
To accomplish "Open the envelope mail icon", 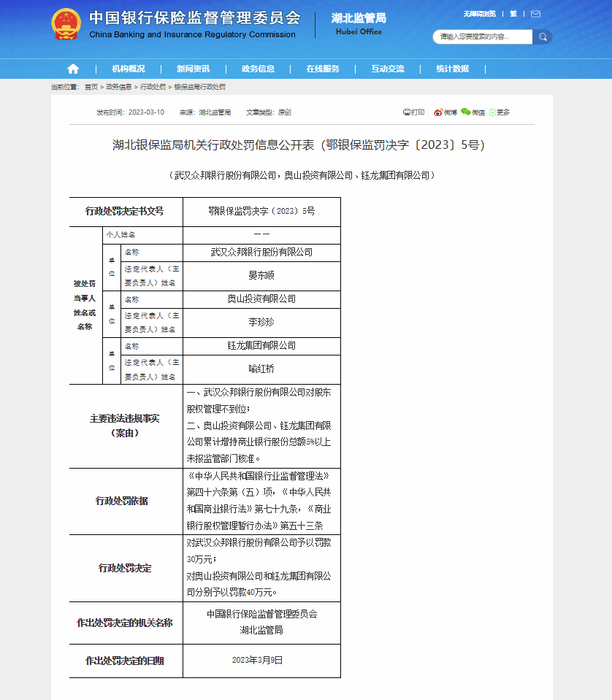I will [535, 14].
